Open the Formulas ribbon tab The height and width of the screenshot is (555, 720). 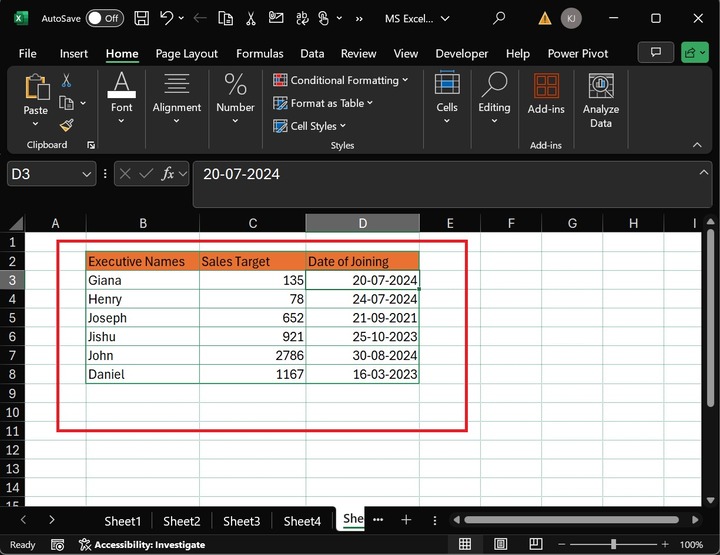point(260,54)
